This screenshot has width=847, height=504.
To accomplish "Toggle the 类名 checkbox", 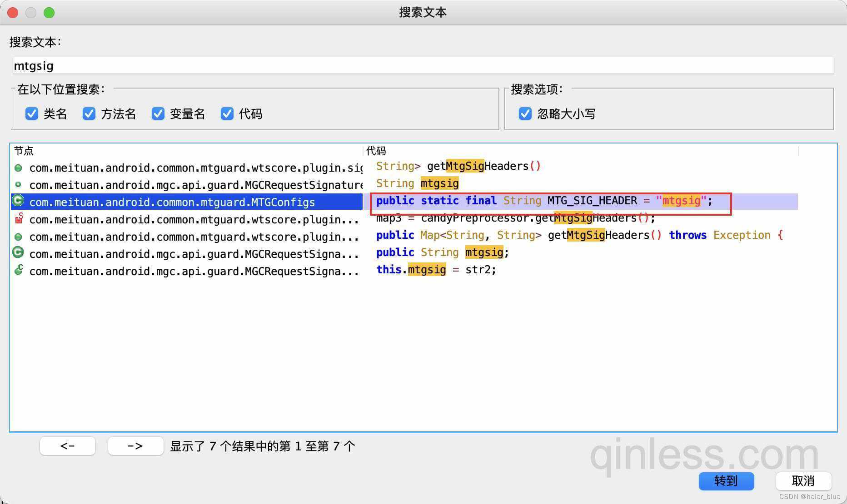I will [x=32, y=114].
